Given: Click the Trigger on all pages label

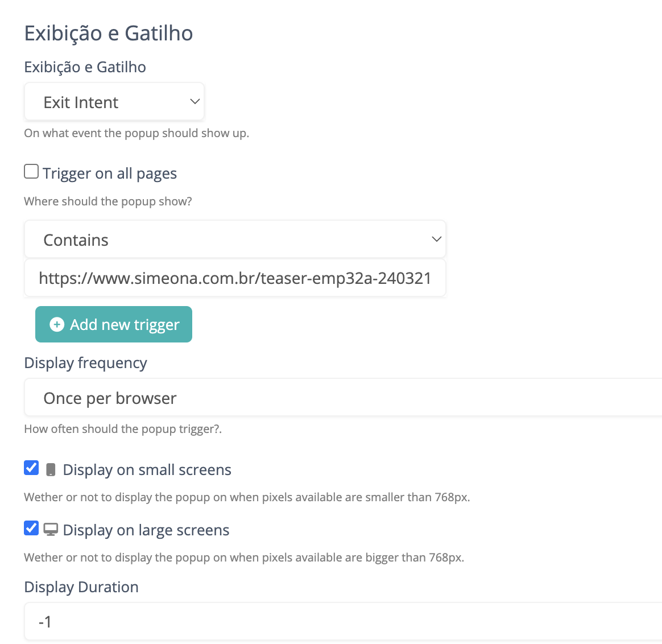Looking at the screenshot, I should point(110,174).
